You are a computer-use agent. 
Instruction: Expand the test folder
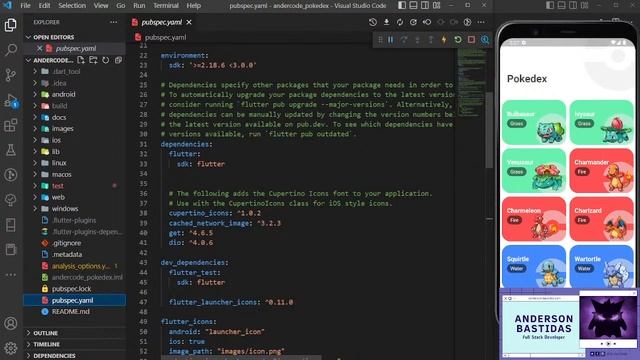click(75, 186)
